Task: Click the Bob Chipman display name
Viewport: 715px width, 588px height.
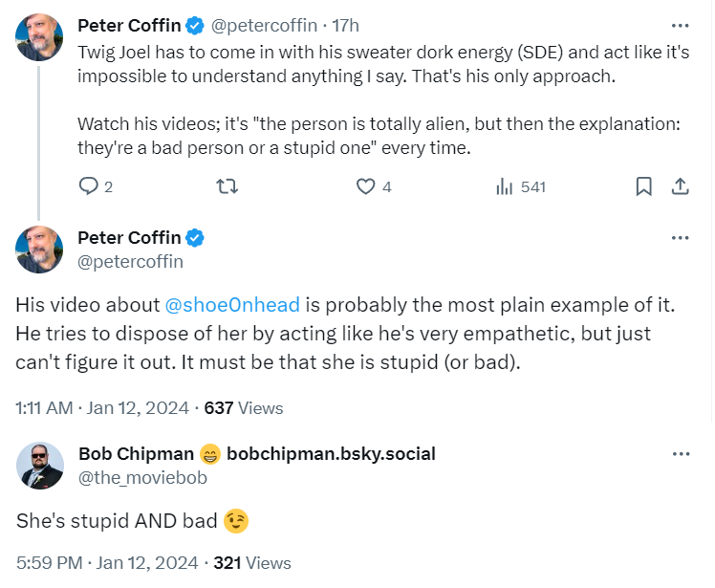Action: click(136, 454)
